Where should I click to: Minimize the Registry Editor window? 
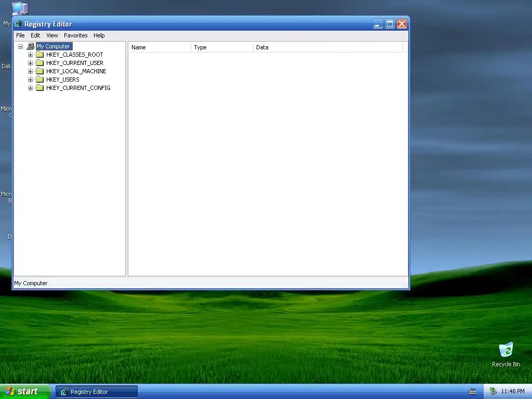(x=378, y=24)
